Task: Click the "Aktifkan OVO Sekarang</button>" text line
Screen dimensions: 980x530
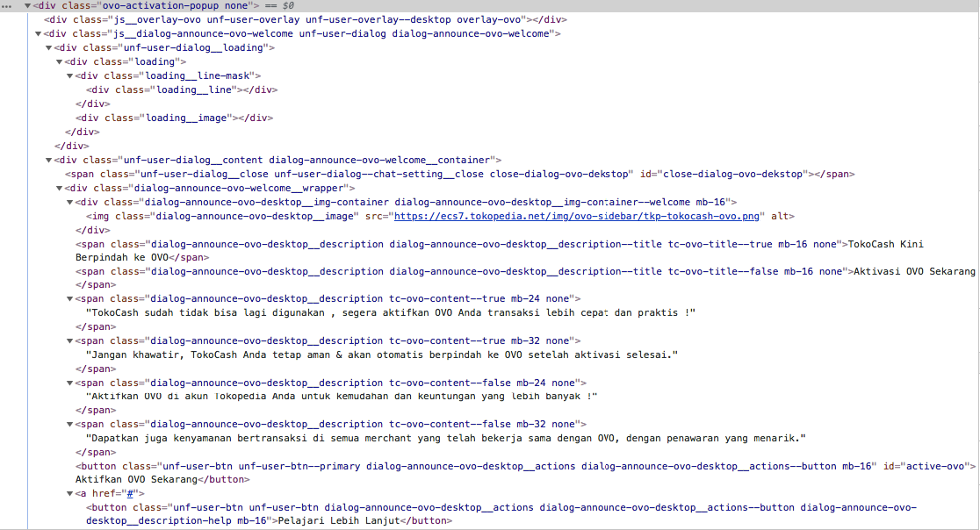Action: 162,479
